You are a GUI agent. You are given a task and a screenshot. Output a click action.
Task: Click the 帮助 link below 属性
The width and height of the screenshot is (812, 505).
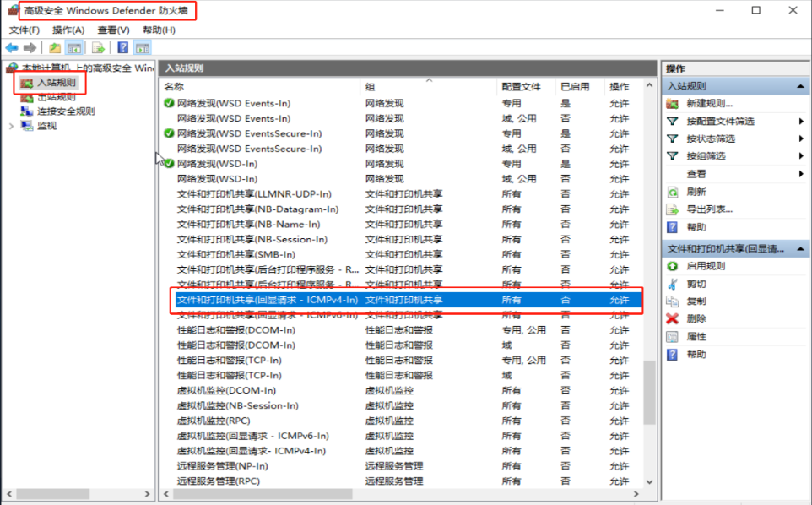pyautogui.click(x=696, y=355)
